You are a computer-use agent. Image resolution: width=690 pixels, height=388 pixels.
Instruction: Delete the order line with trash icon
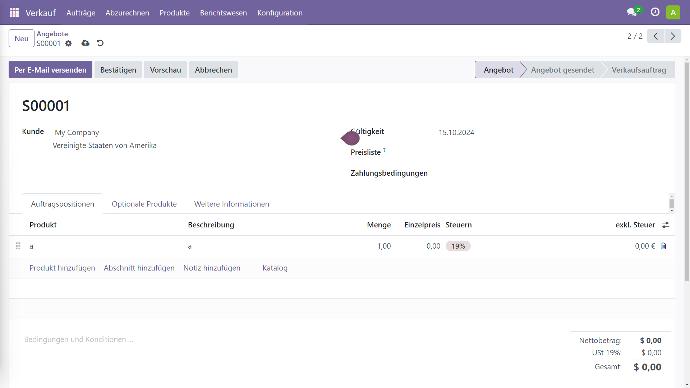(664, 246)
